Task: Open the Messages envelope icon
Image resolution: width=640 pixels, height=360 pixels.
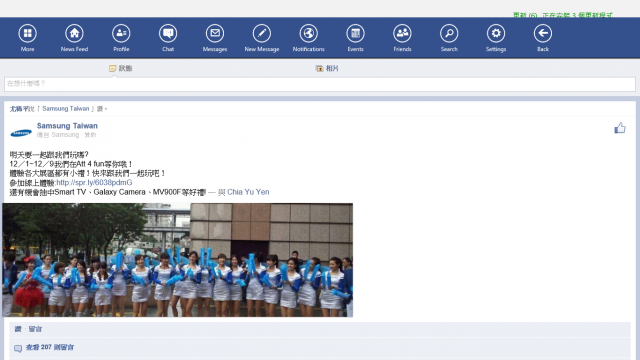Action: coord(215,33)
